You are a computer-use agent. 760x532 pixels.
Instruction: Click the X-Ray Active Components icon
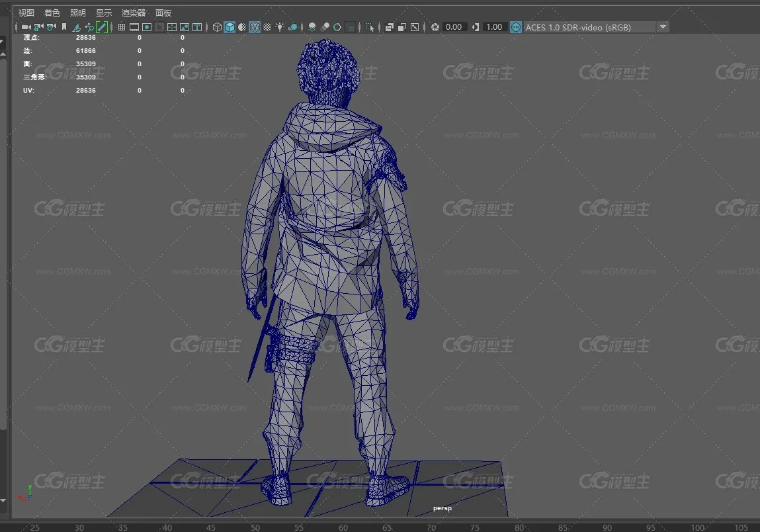pyautogui.click(x=401, y=27)
